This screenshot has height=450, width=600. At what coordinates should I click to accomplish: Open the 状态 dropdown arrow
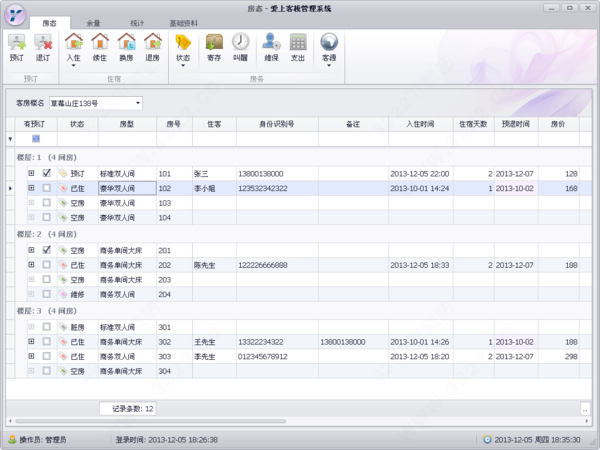pyautogui.click(x=183, y=66)
